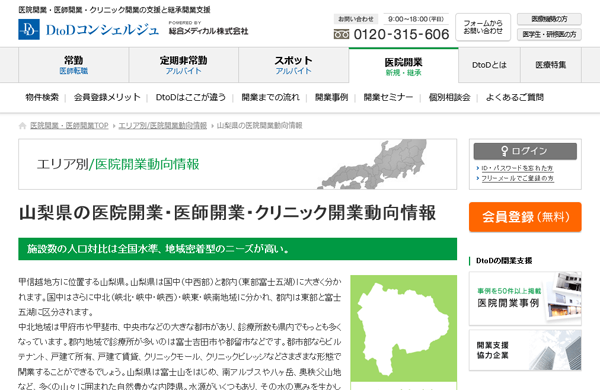600x390 pixels.
Task: Open the ログイン button with key icon
Action: [525, 151]
